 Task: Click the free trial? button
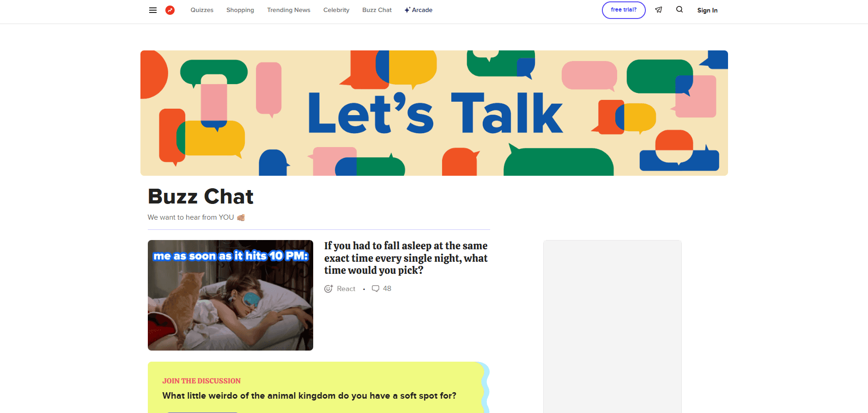624,10
